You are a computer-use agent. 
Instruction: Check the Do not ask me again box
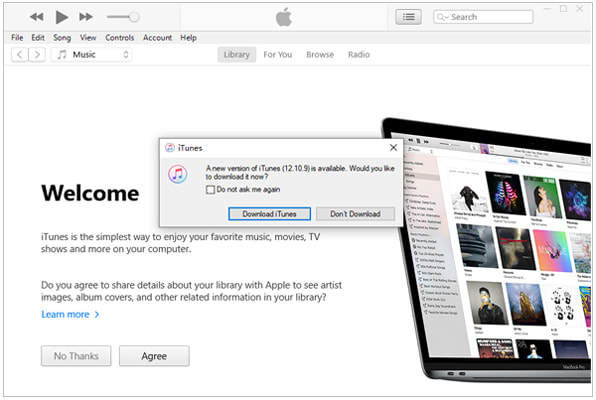click(210, 189)
